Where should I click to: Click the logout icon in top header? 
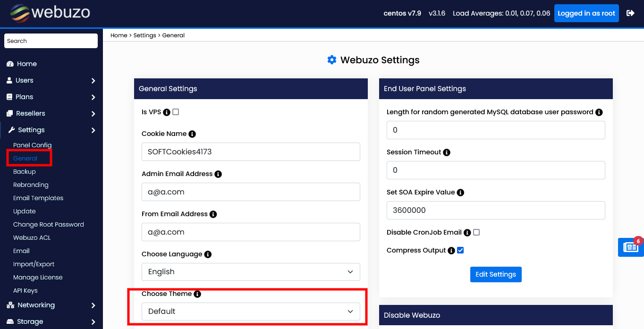click(x=630, y=13)
